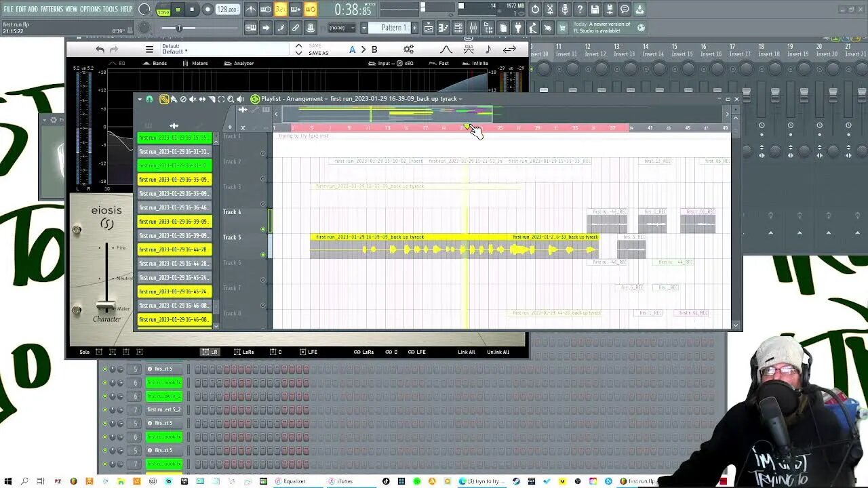Screen dimensions: 868x488
Task: Open the EDIT menu
Action: [x=21, y=9]
